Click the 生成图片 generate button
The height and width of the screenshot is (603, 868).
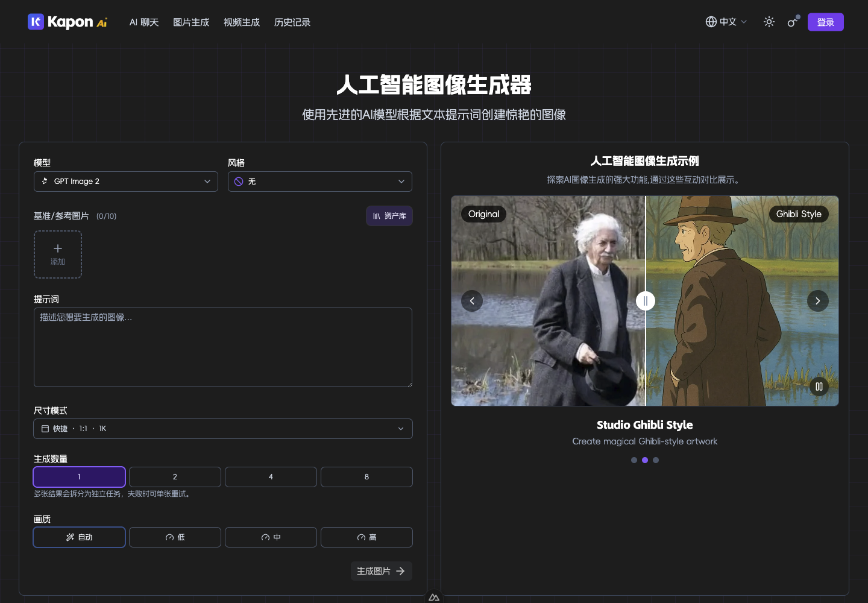point(382,571)
